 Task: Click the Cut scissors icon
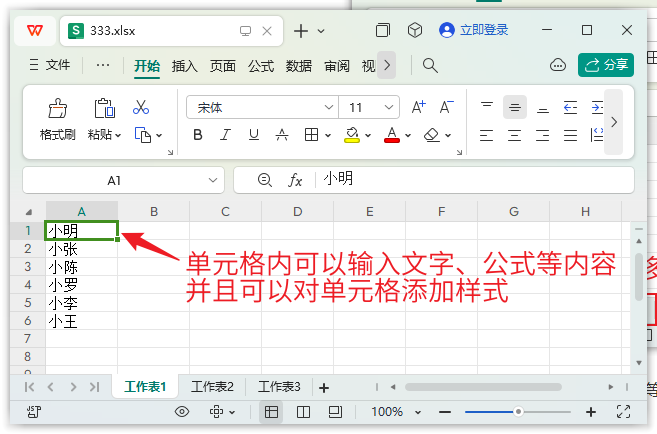[x=141, y=107]
